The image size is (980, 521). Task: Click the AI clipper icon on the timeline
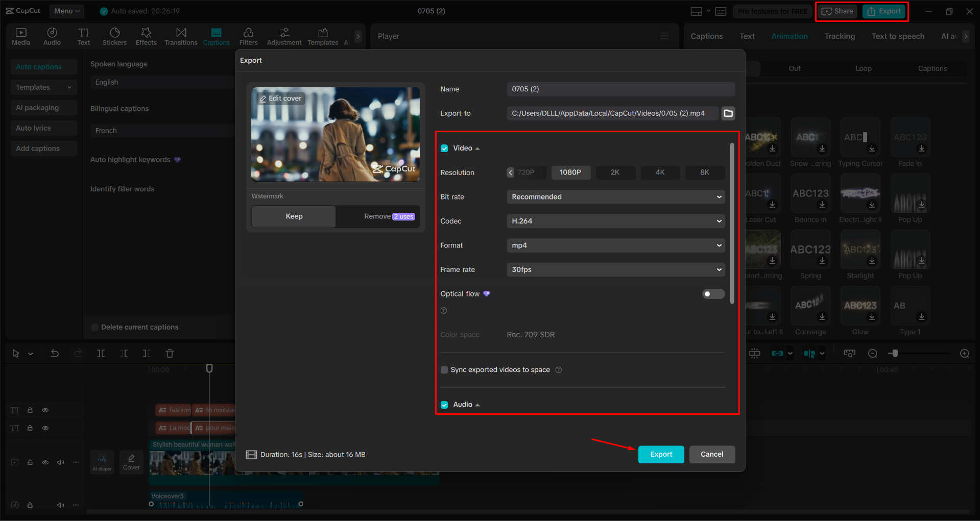(102, 462)
